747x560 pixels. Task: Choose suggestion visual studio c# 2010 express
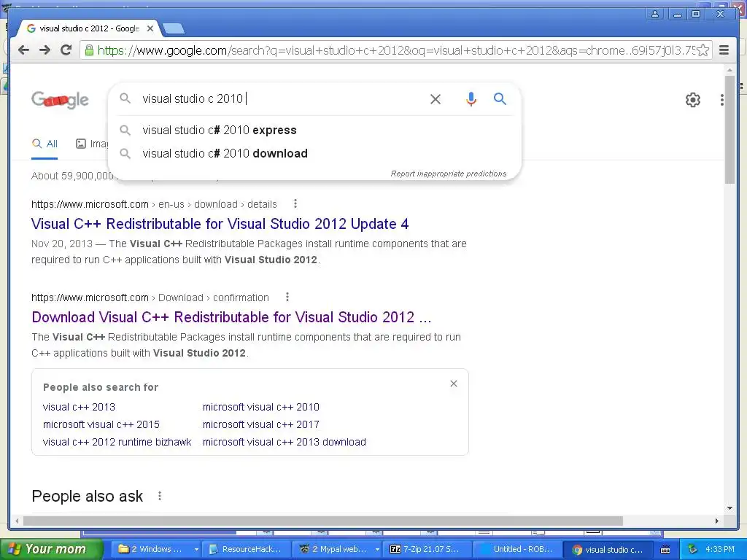219,130
